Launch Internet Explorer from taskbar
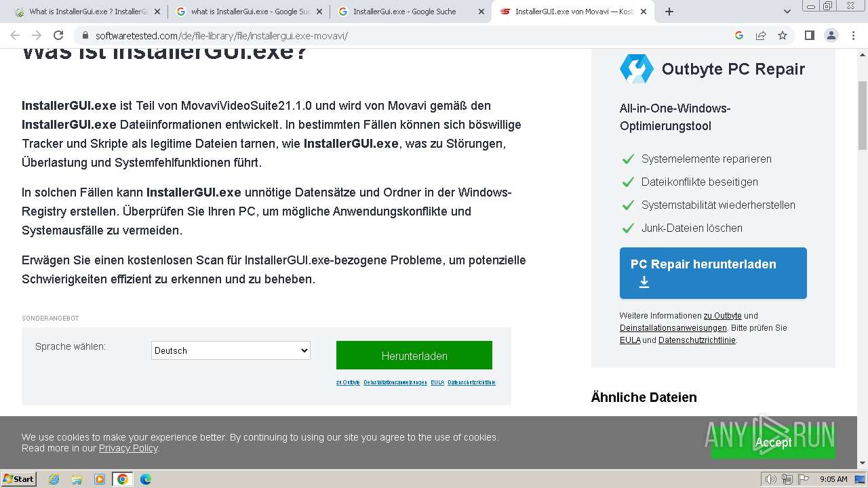 pos(54,479)
